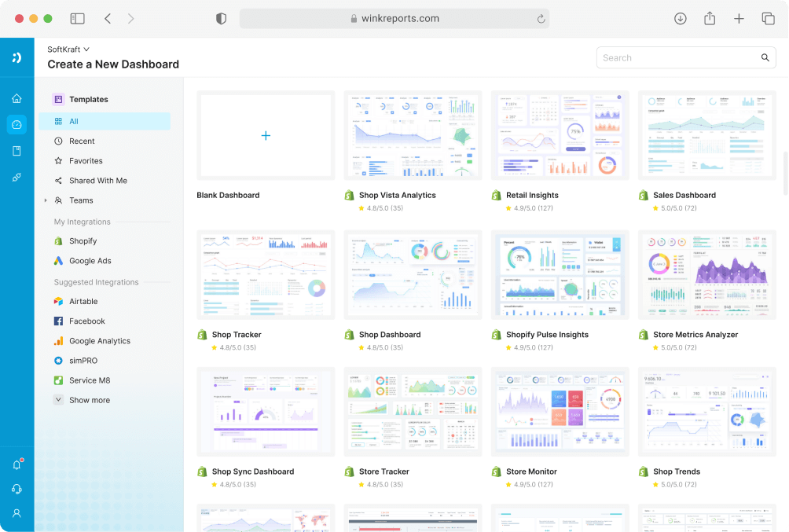Open Shop Tracker template thumbnail
Screen dimensions: 789x532
pyautogui.click(x=266, y=275)
